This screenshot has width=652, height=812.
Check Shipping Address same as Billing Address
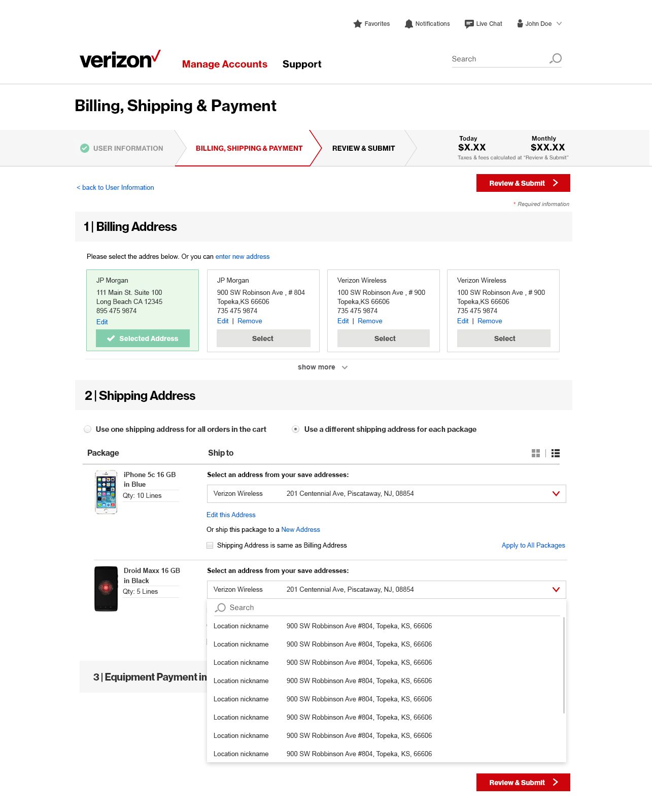[x=210, y=546]
